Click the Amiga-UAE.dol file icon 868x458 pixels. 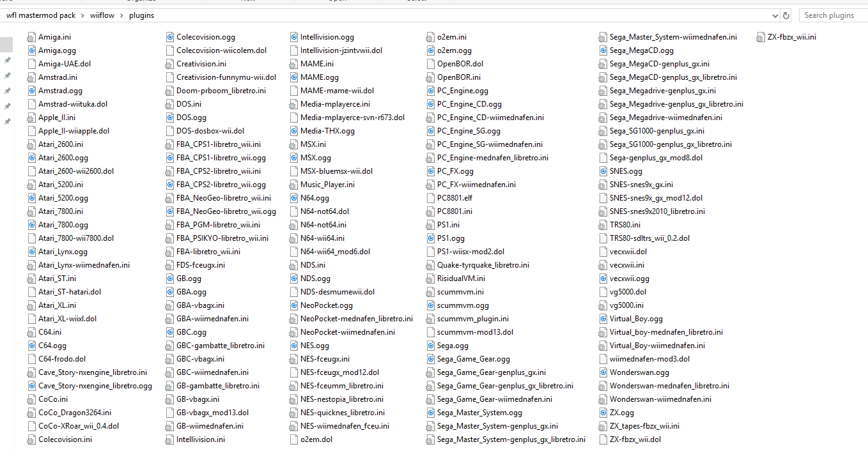tap(32, 64)
